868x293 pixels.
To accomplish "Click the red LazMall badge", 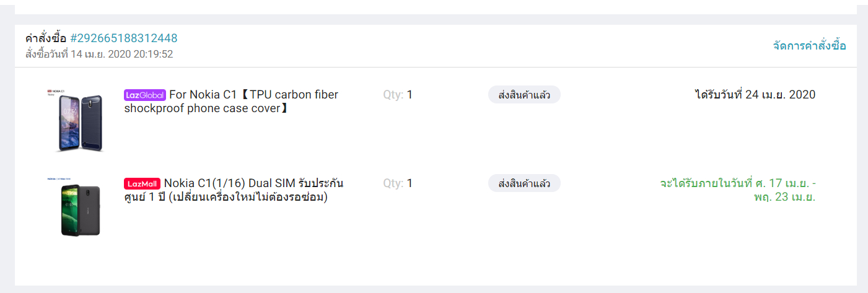I will (142, 184).
